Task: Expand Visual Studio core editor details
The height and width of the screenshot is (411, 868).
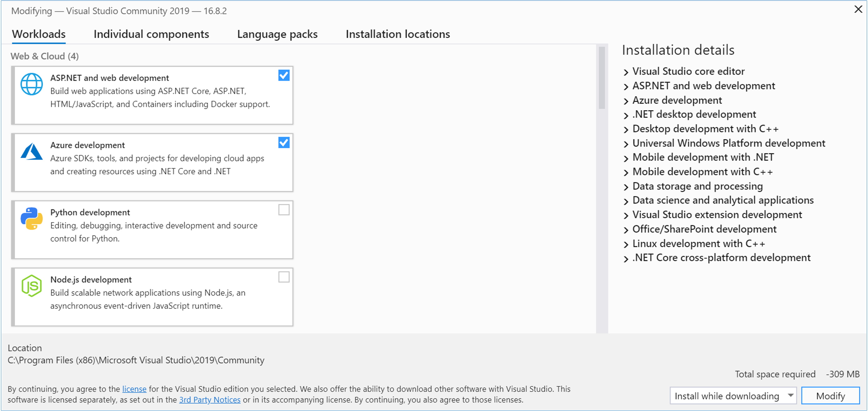Action: click(x=626, y=70)
